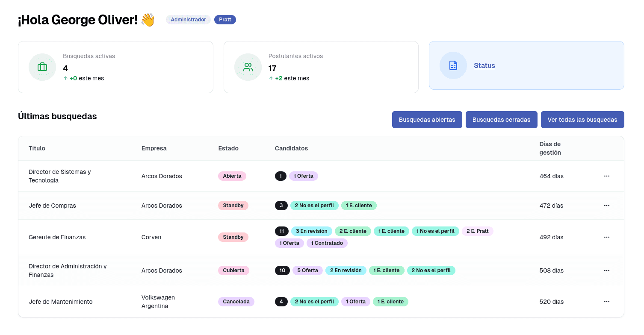Click the Cancelada status badge
The image size is (644, 335).
point(236,302)
